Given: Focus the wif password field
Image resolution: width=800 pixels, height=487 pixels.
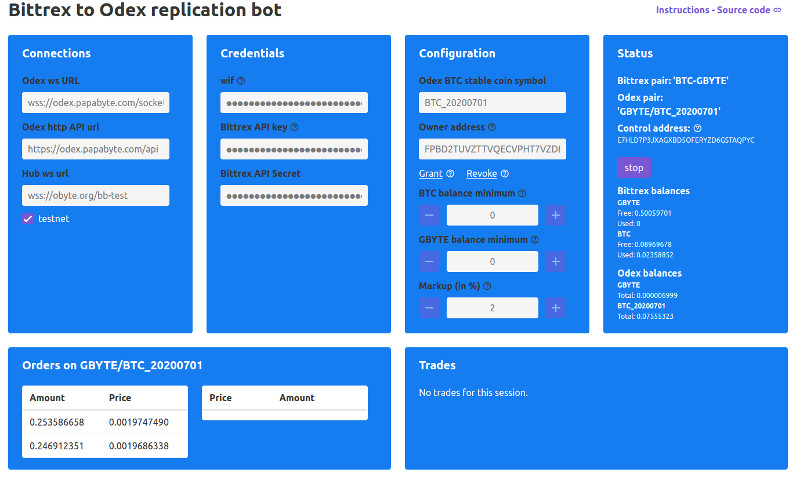Looking at the screenshot, I should (294, 102).
